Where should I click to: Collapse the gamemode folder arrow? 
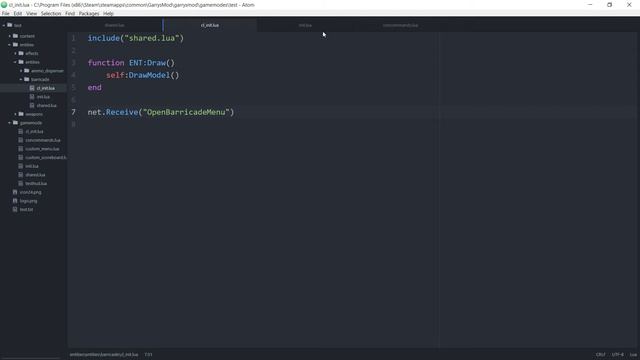10,122
